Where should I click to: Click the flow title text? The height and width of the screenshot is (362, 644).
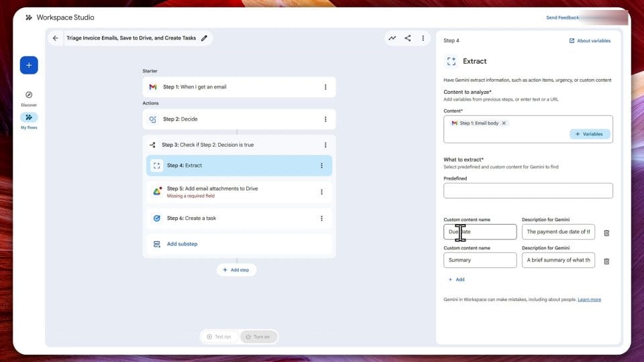[131, 38]
